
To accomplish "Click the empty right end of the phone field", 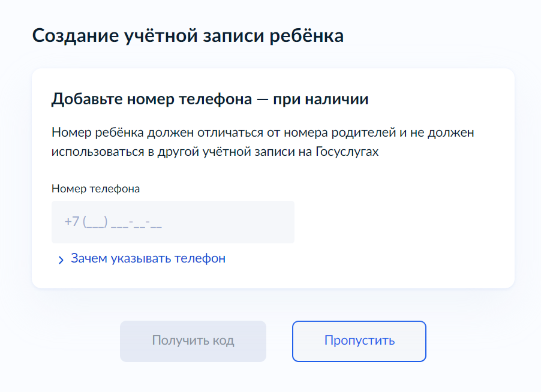I will (x=264, y=222).
